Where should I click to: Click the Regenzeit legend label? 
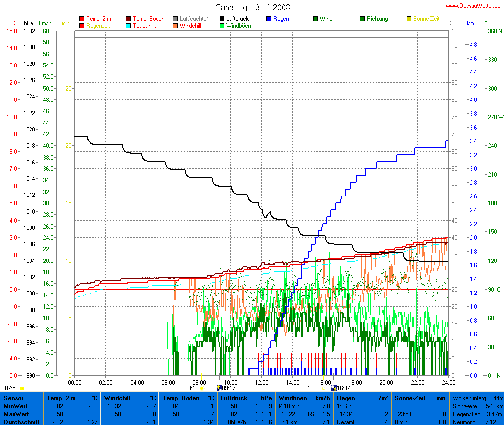pos(98,25)
